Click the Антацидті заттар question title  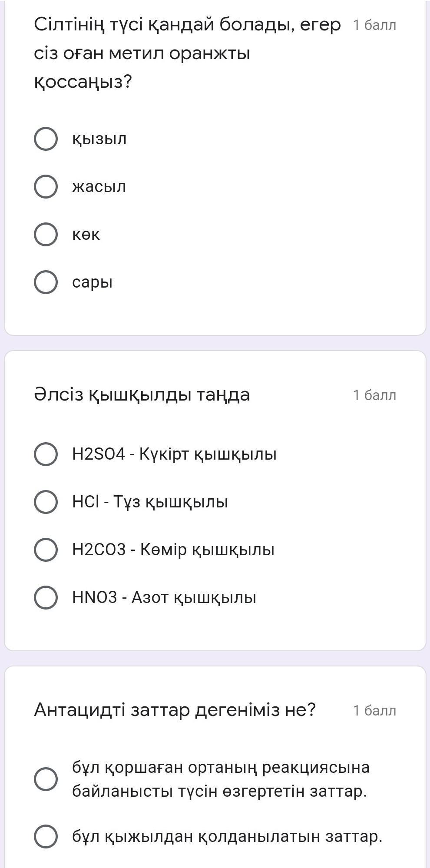point(175,710)
